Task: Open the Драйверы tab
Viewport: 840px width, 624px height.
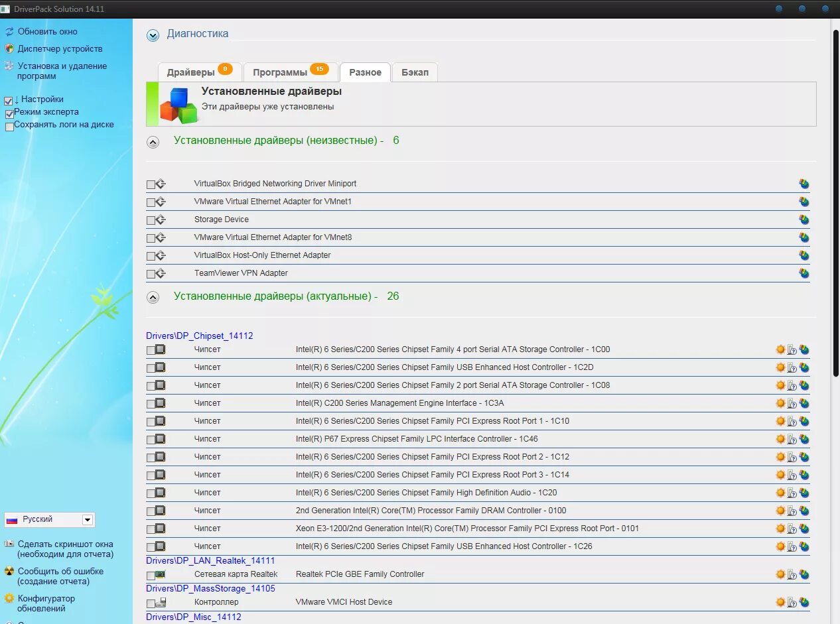Action: coord(199,72)
